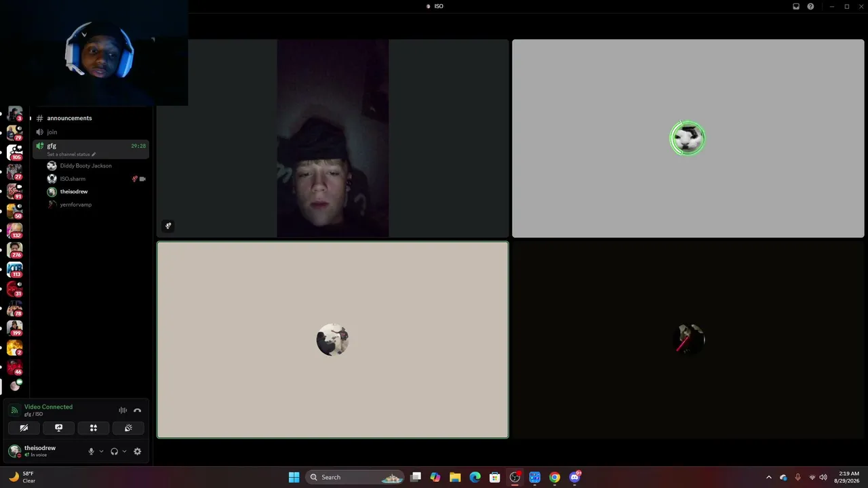Switch to Discord via the taskbar icon

pos(575,477)
